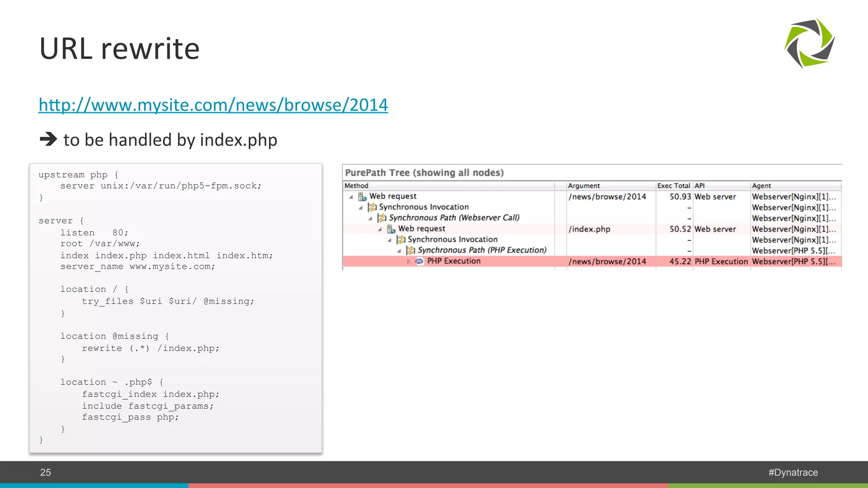The width and height of the screenshot is (868, 488).
Task: Collapse Synchronous Path (Webserver Call) node
Action: pyautogui.click(x=370, y=218)
